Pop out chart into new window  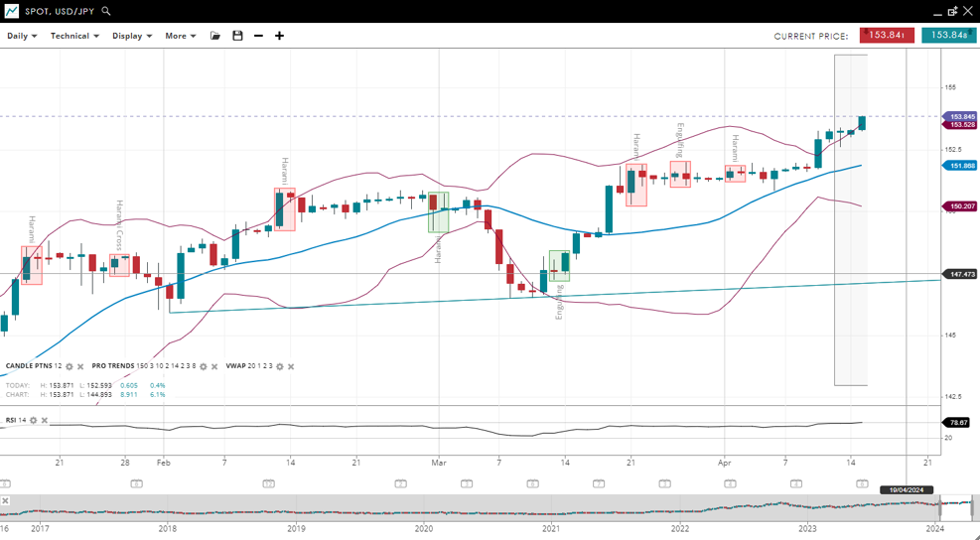[x=952, y=11]
